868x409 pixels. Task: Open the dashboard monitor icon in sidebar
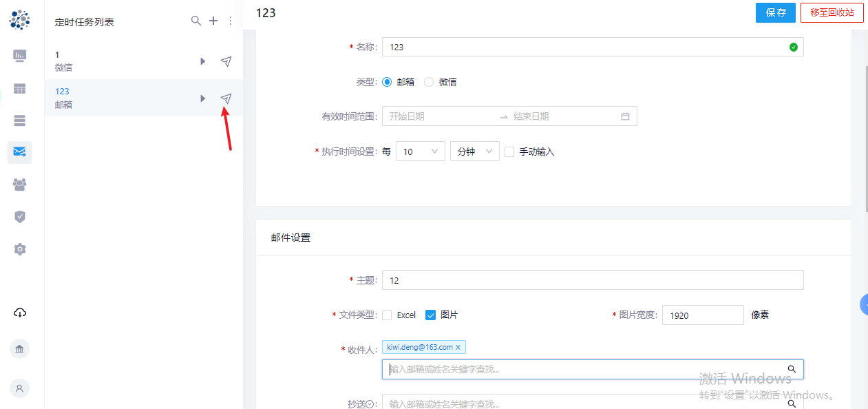click(x=19, y=56)
